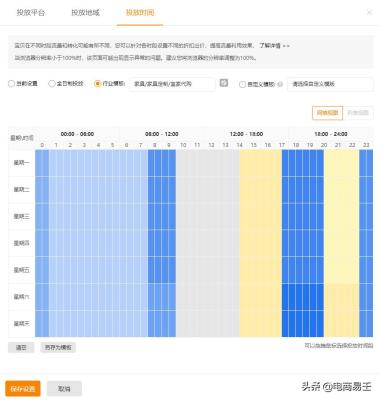This screenshot has width=380, height=400.
Task: Click the 星期二 row label
Action: coord(22,190)
